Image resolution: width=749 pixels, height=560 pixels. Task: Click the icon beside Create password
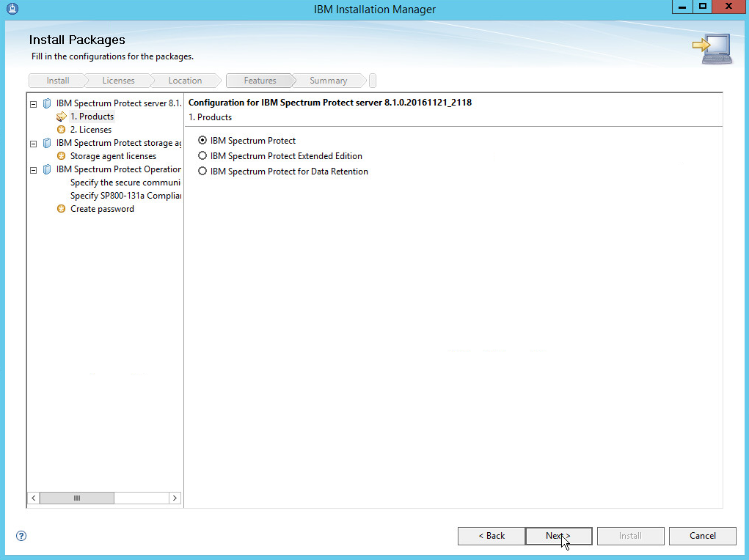click(x=62, y=209)
